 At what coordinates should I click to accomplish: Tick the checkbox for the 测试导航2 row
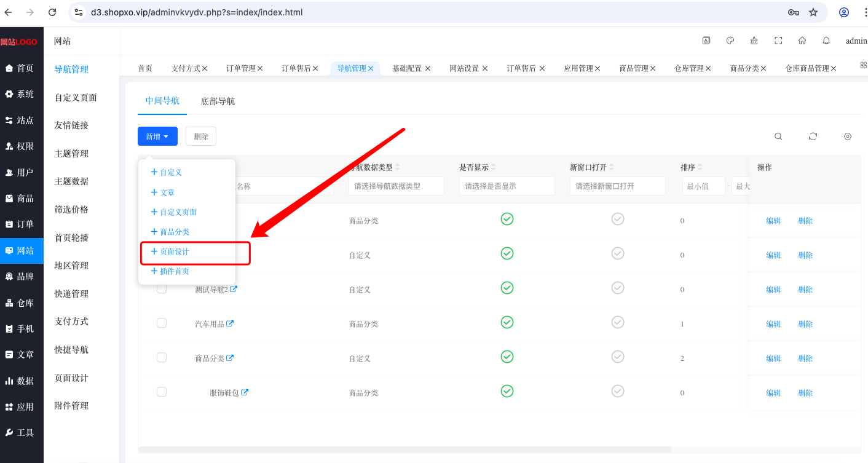162,288
